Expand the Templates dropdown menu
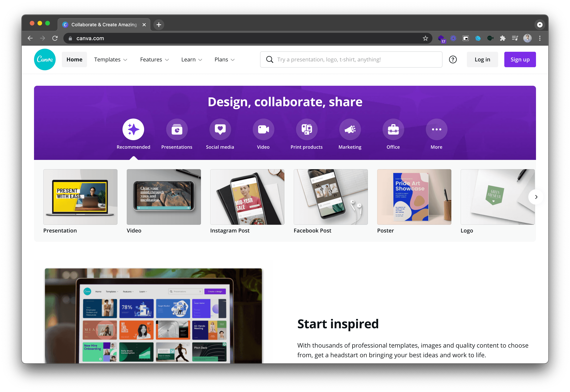The image size is (570, 392). click(111, 59)
